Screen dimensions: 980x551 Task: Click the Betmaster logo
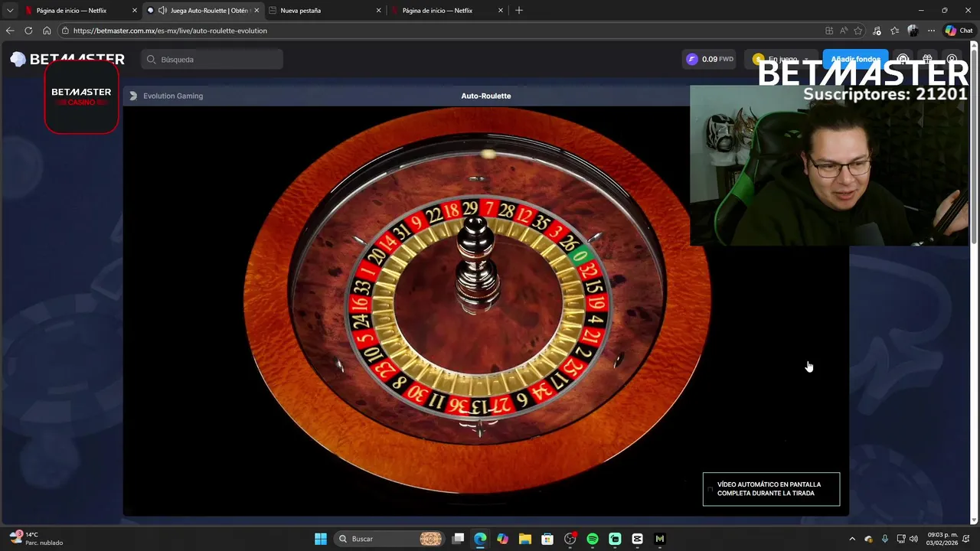point(67,59)
